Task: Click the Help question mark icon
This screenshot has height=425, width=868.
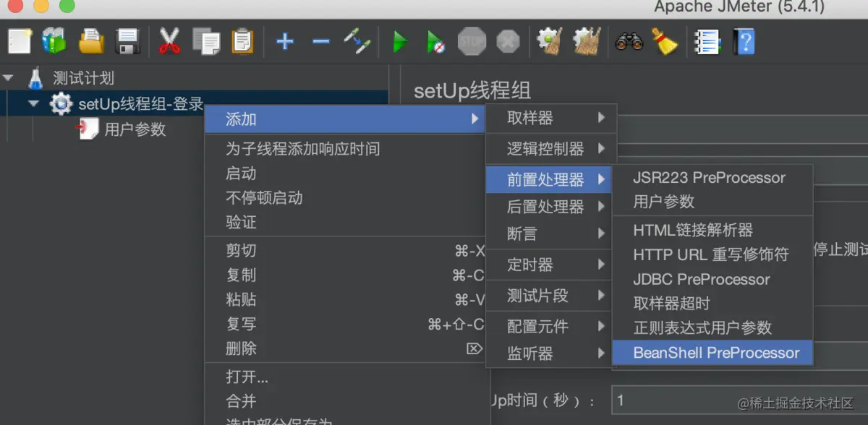Action: [744, 41]
